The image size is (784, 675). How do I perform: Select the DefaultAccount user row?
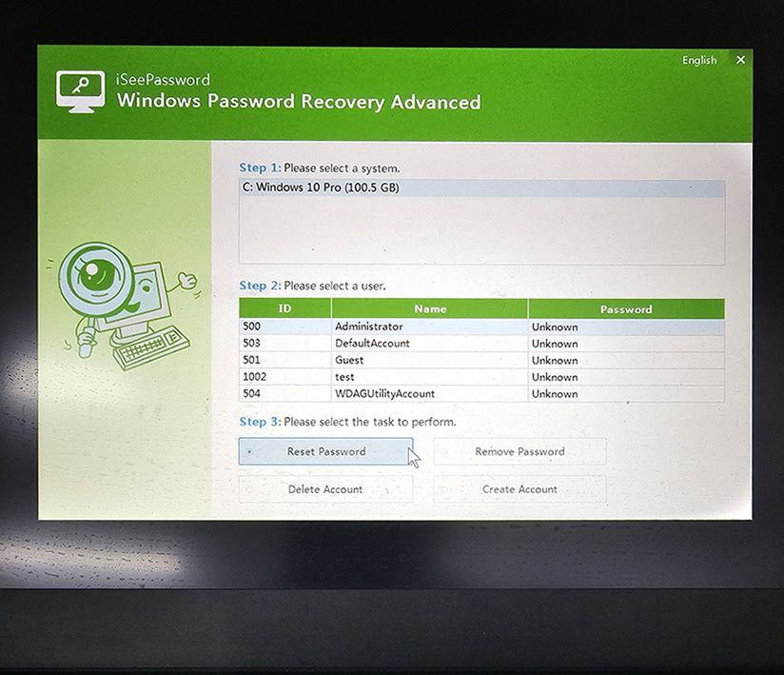[482, 344]
